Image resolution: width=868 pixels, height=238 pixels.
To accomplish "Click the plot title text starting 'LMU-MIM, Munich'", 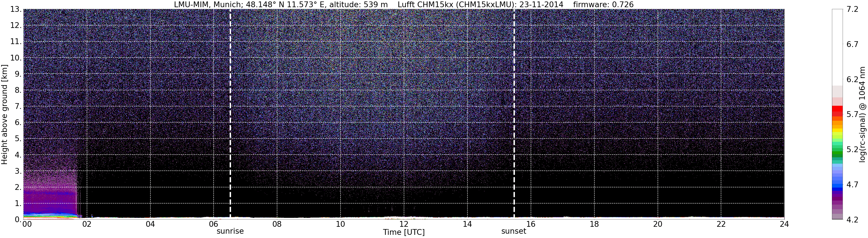I will click(x=404, y=4).
